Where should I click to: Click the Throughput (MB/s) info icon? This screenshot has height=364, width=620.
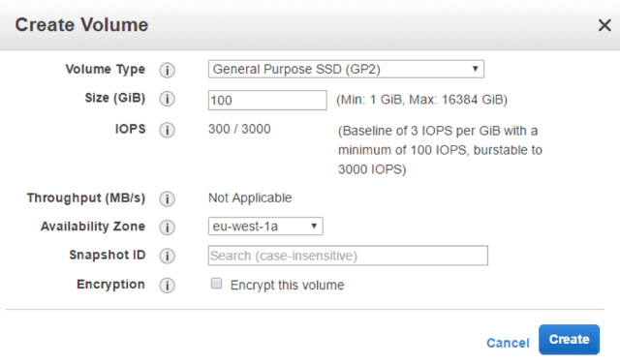click(168, 198)
